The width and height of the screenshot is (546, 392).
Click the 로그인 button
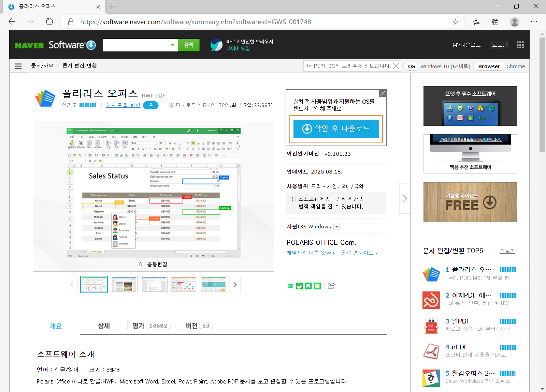click(x=499, y=45)
